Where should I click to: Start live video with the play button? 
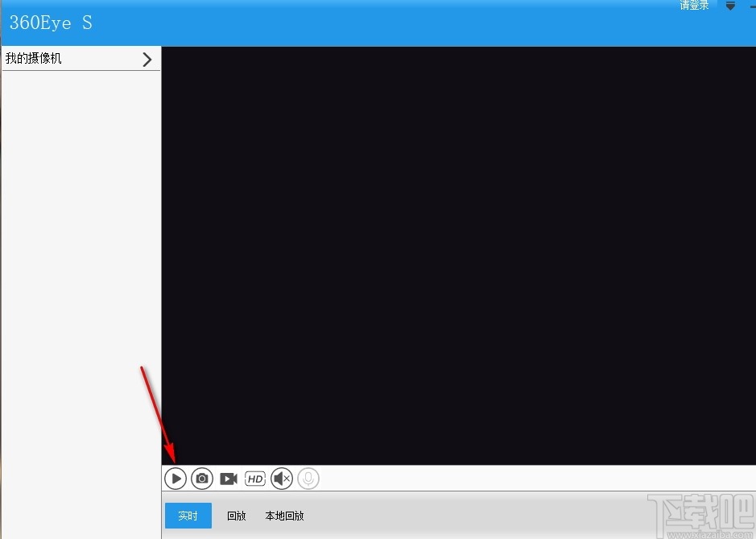tap(176, 479)
